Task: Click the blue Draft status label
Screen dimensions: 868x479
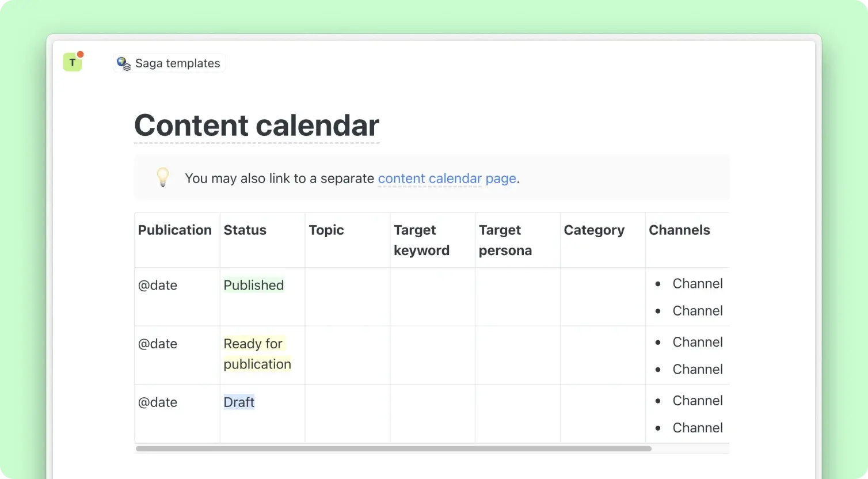Action: pyautogui.click(x=239, y=402)
